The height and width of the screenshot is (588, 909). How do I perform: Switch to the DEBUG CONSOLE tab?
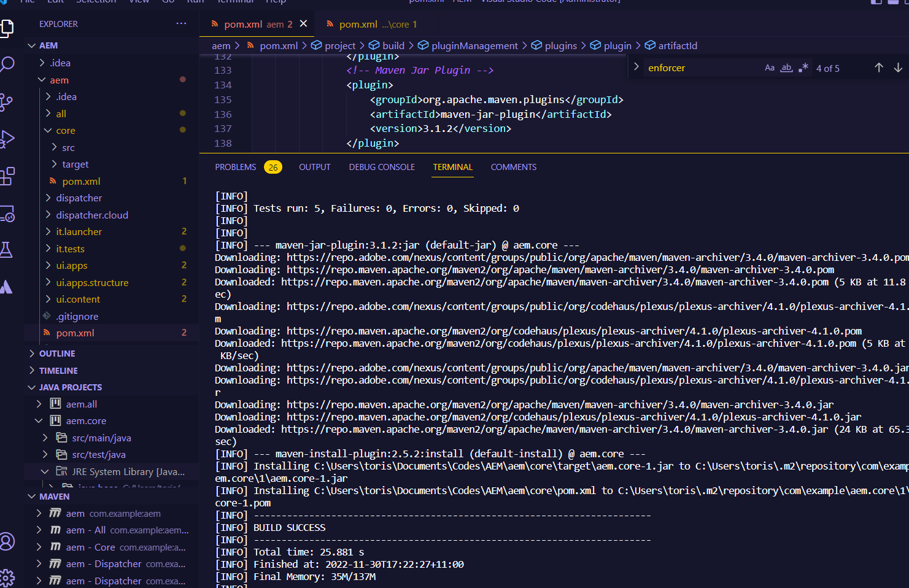coord(382,168)
